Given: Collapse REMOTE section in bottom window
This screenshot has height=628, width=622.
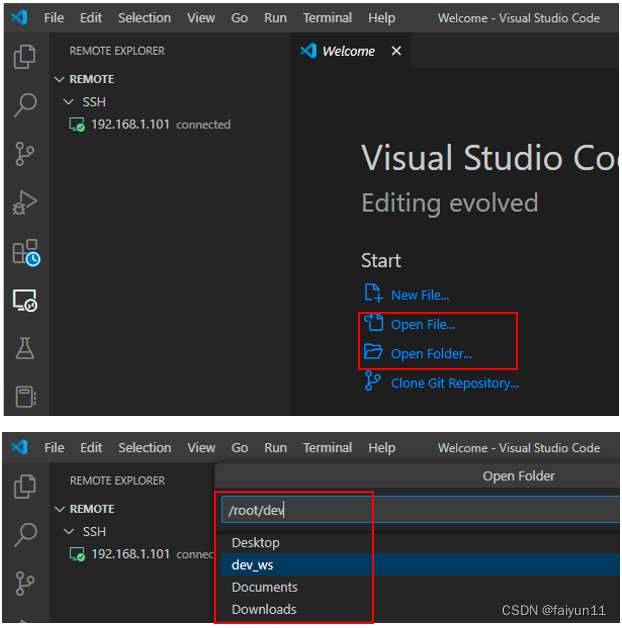Looking at the screenshot, I should [x=60, y=509].
